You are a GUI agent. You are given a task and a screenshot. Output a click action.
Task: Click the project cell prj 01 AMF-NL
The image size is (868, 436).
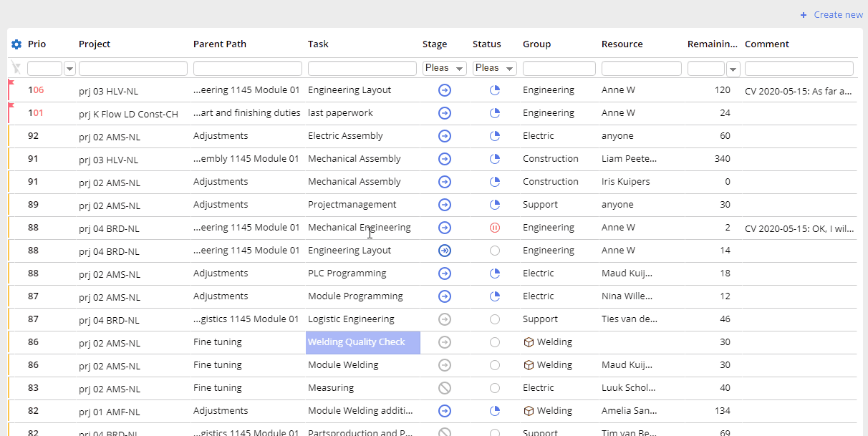tap(110, 412)
